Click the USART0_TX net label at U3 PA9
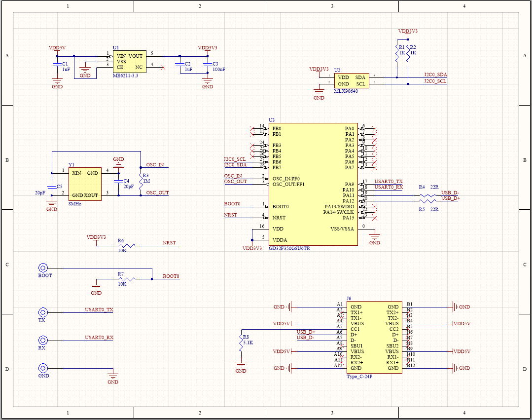This screenshot has width=532, height=420. 389,182
